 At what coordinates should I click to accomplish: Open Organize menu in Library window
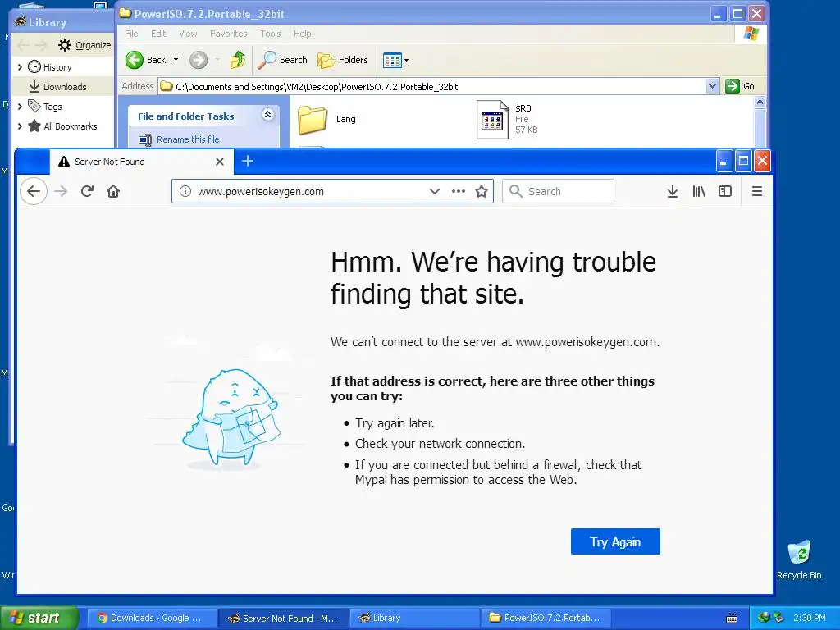(x=85, y=45)
